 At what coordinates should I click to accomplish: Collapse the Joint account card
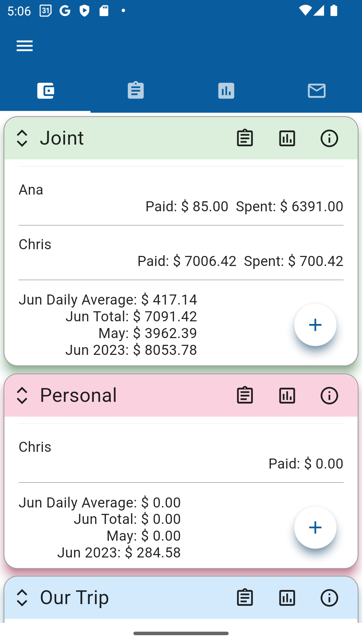(22, 138)
